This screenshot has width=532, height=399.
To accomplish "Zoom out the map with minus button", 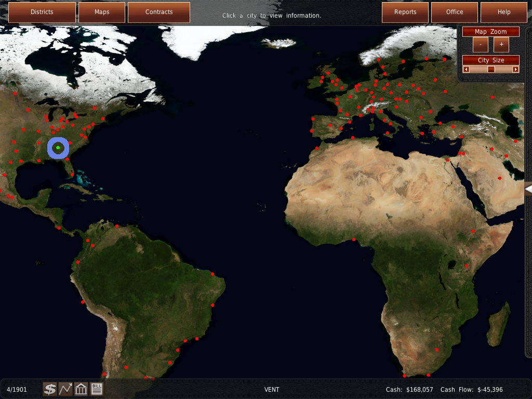I will click(481, 44).
